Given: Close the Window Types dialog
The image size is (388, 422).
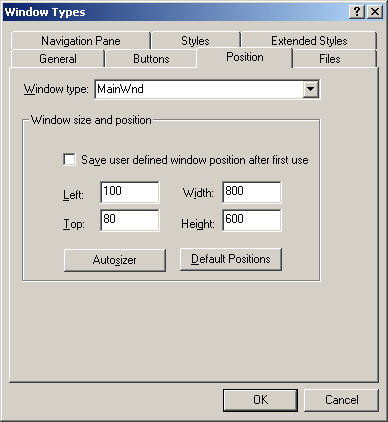Looking at the screenshot, I should (x=375, y=12).
